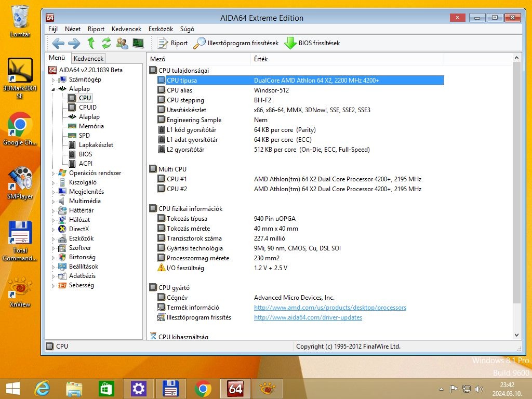
Task: Open Chrome from the taskbar
Action: (x=203, y=389)
